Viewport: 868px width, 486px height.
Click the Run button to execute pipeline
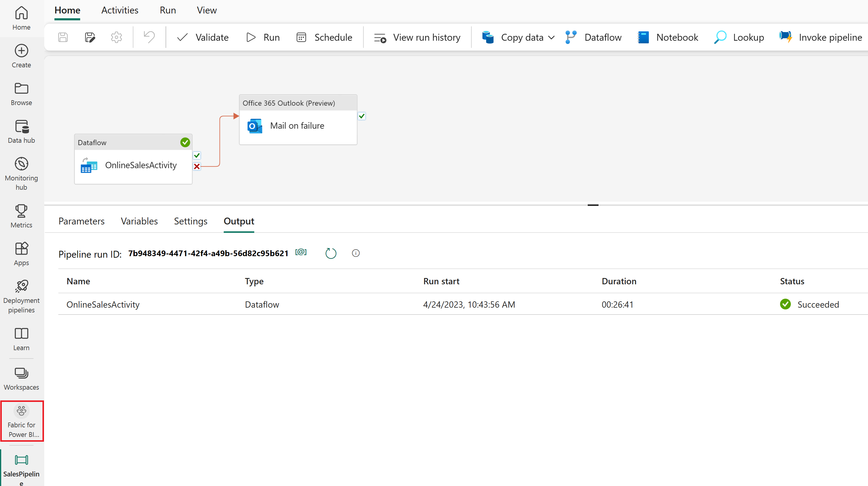(x=263, y=37)
